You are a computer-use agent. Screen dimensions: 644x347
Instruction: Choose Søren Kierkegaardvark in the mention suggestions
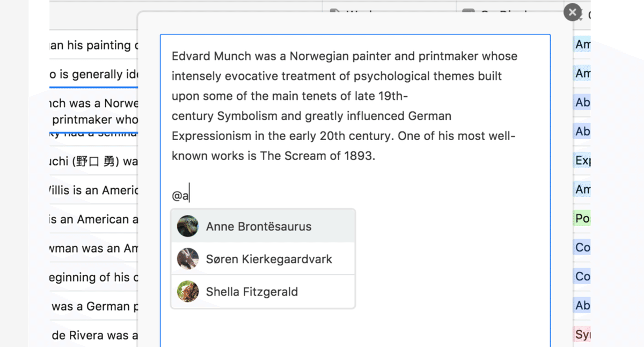point(263,259)
